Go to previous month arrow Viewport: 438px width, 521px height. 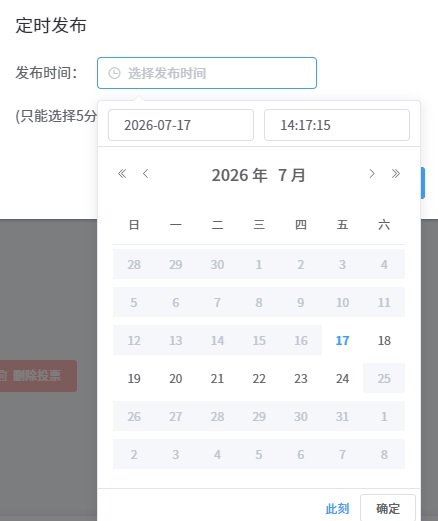click(145, 174)
